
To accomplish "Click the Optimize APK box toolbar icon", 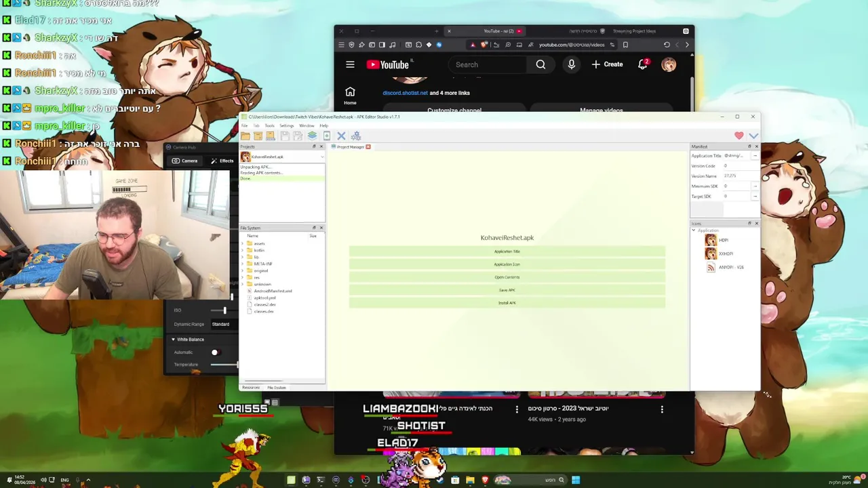I will [258, 136].
